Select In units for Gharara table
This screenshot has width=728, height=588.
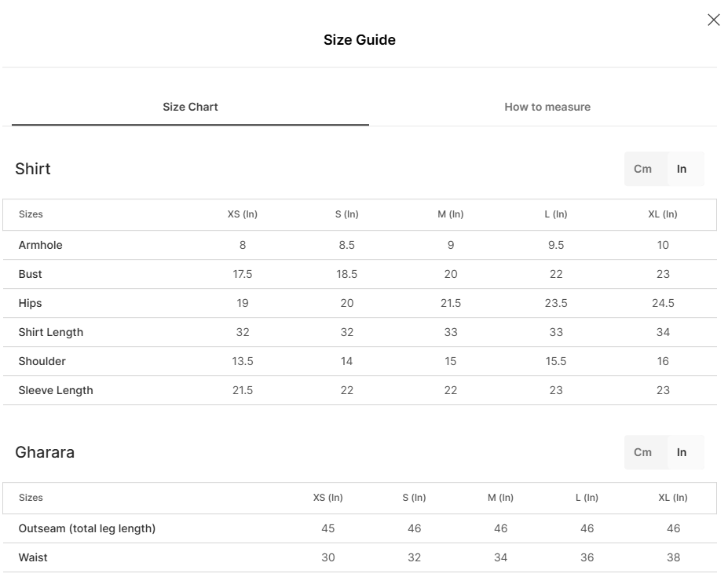(x=682, y=452)
